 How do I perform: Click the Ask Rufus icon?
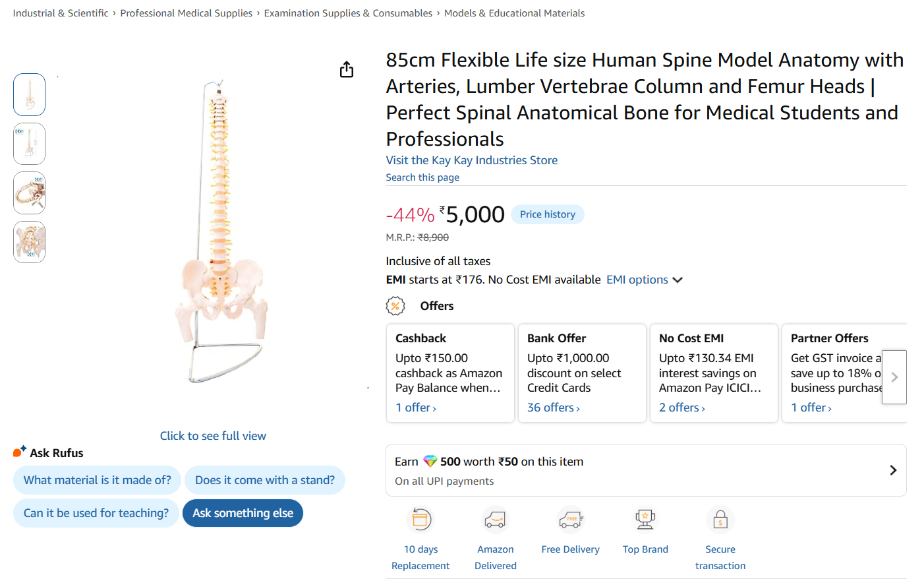pos(20,452)
